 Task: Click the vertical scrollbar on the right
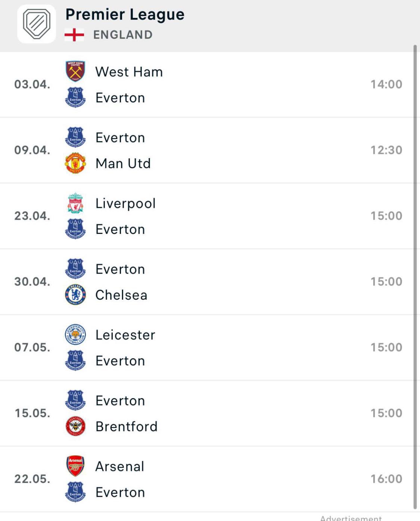point(415,277)
